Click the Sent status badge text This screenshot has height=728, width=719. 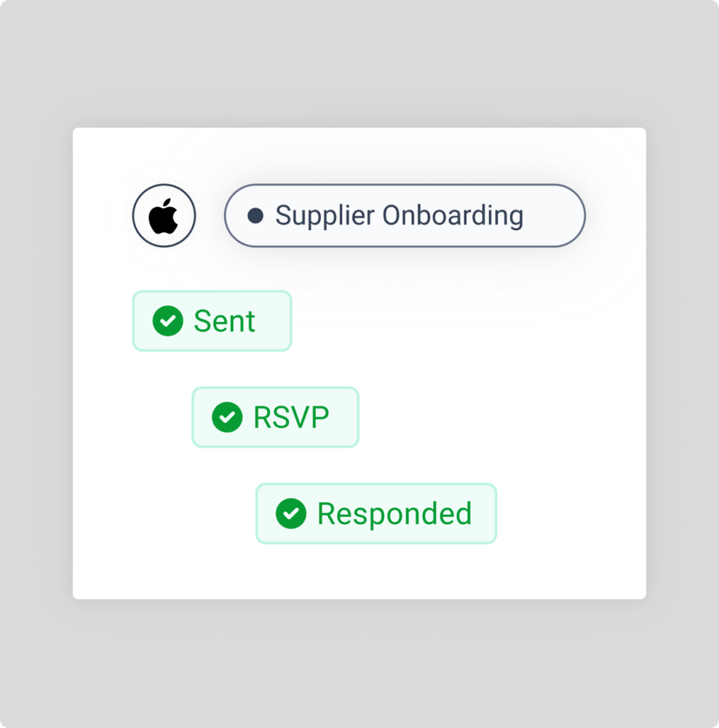224,321
